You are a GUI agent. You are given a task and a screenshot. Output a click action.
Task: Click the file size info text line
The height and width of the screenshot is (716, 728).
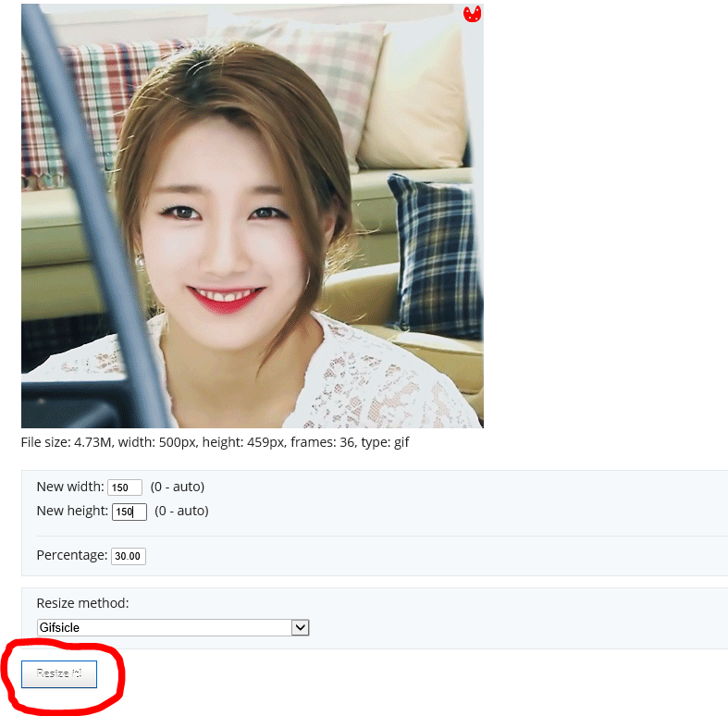coord(215,442)
